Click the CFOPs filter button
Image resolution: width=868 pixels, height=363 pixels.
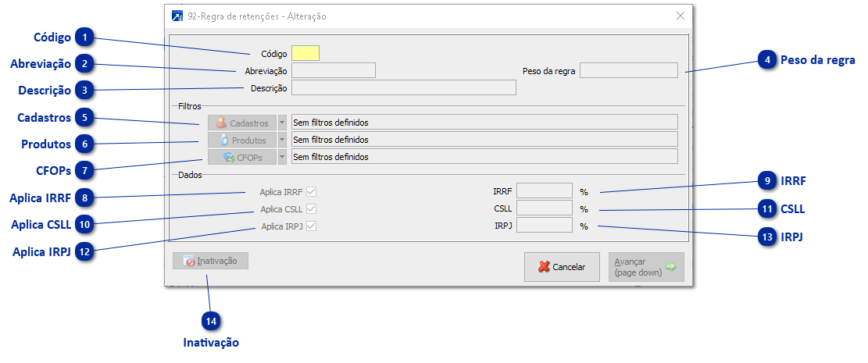(242, 157)
